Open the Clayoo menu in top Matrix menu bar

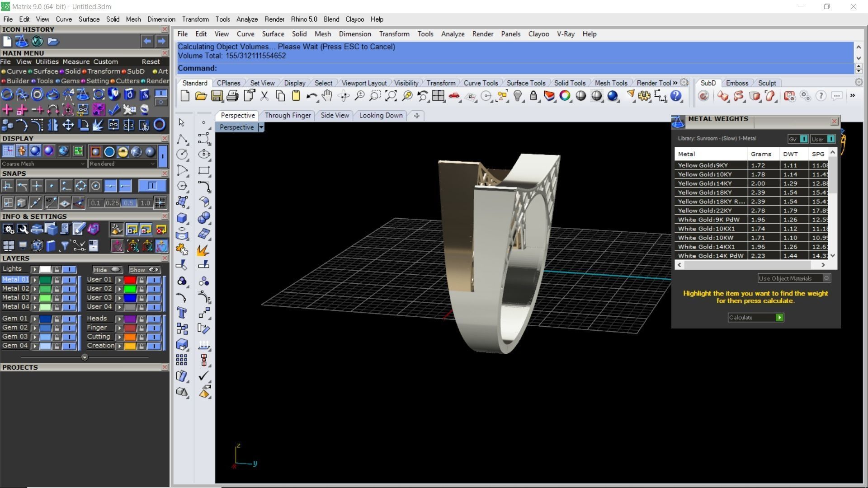pyautogui.click(x=354, y=19)
